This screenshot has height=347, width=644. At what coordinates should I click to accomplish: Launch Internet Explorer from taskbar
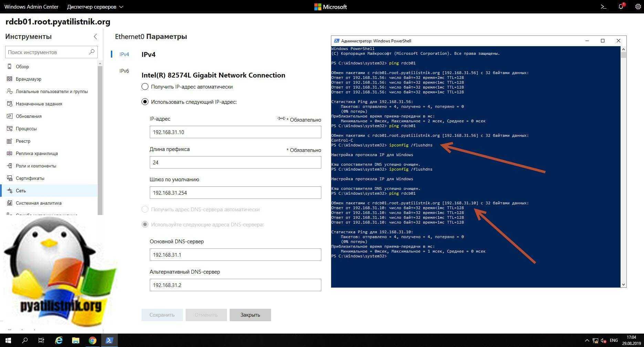(59, 340)
